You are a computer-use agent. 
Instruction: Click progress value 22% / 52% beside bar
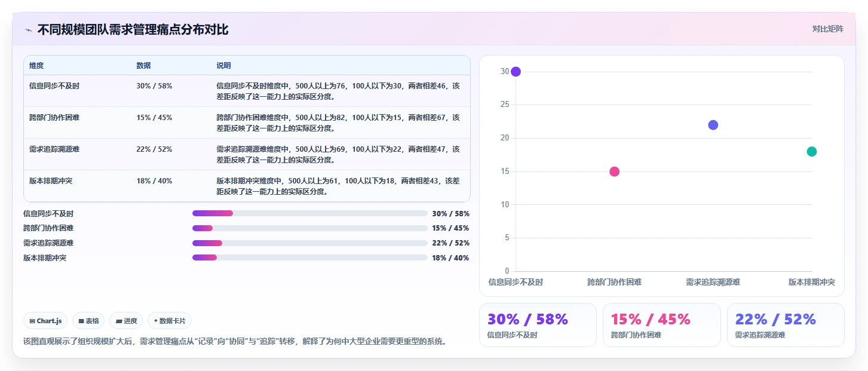click(450, 243)
